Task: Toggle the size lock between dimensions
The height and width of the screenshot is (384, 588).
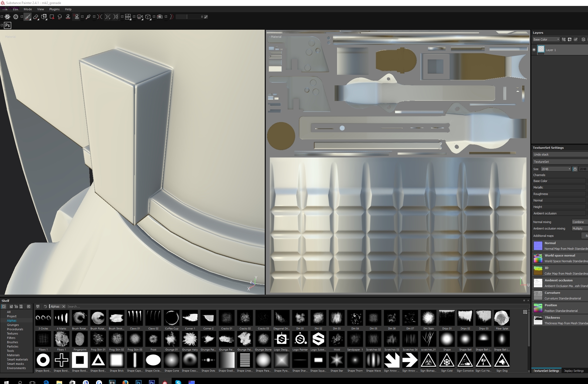Action: 575,169
